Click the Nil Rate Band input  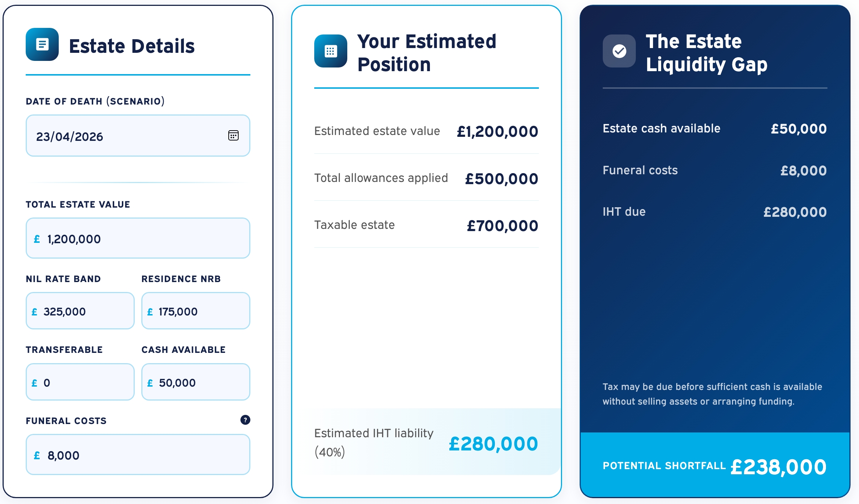click(80, 311)
